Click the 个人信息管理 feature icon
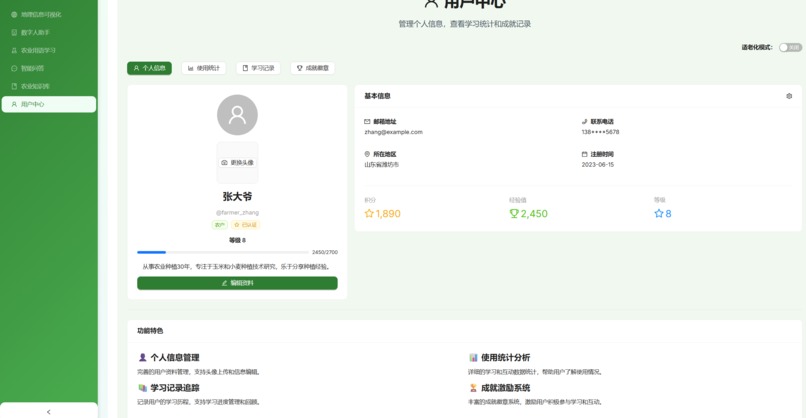Screen dimensions: 806x418 [x=142, y=357]
